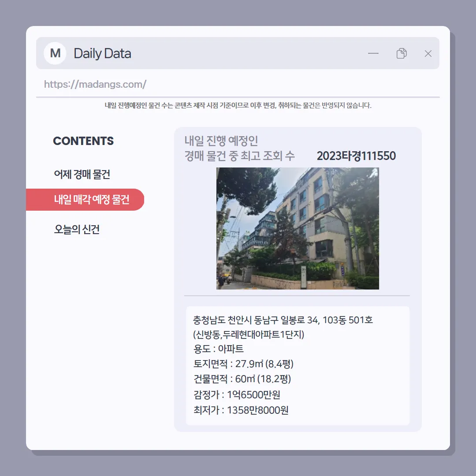The image size is (476, 476).
Task: Click the copy pages icon in the title bar
Action: [x=402, y=53]
